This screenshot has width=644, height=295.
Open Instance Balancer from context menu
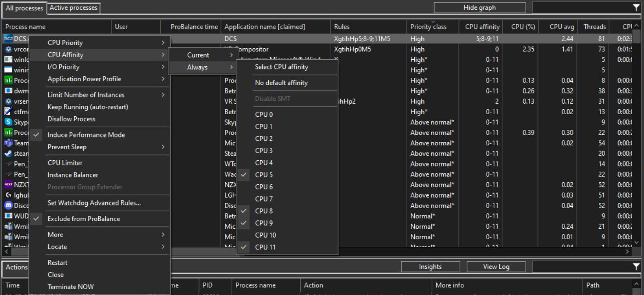pyautogui.click(x=100, y=175)
